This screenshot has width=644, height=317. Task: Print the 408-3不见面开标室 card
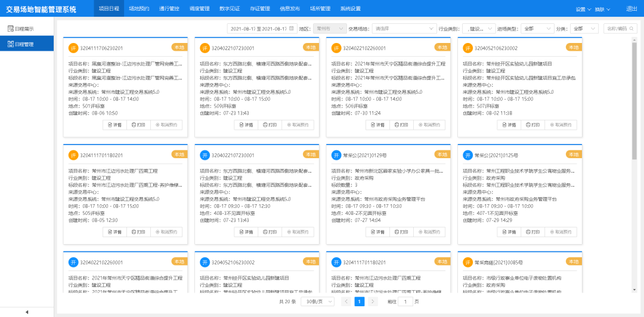(270, 232)
